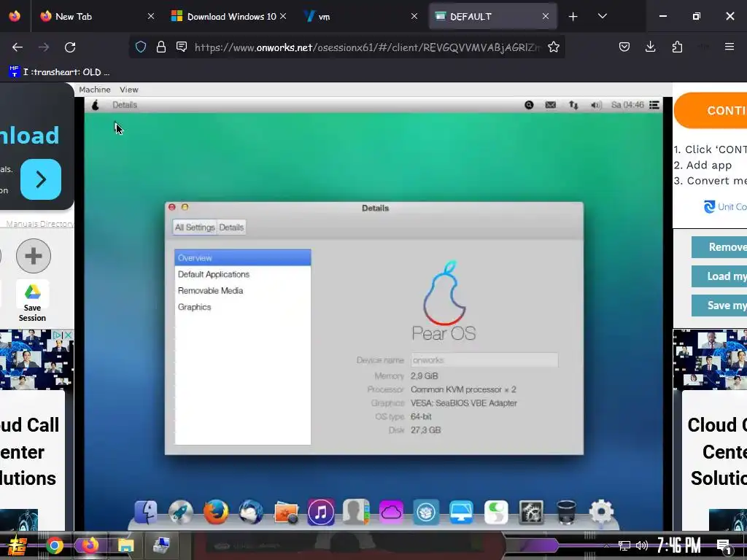Viewport: 747px width, 560px height.
Task: Select Removable Media in the list
Action: point(242,290)
